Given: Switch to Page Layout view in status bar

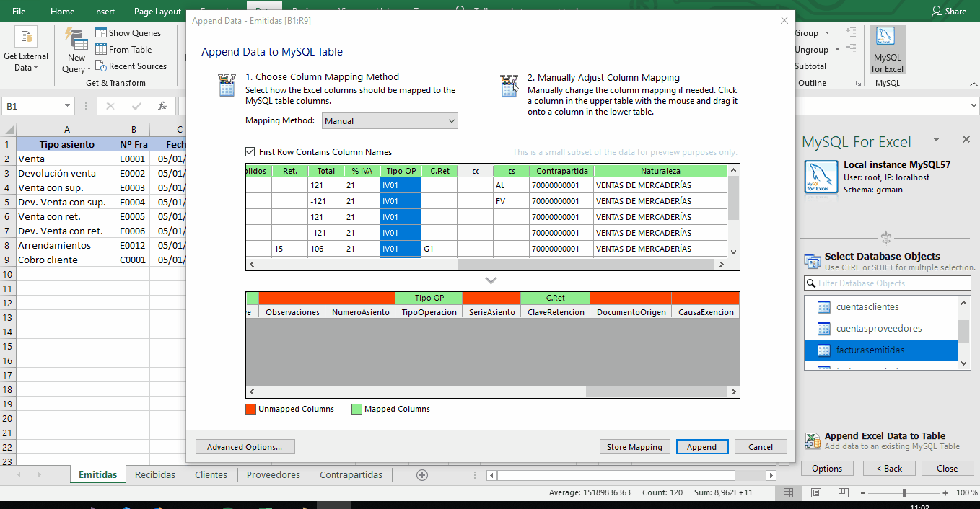Looking at the screenshot, I should (x=815, y=492).
